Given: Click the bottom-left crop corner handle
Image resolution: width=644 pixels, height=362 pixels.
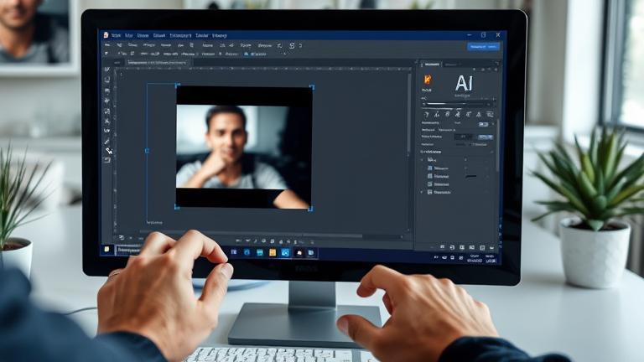Looking at the screenshot, I should point(177,207).
